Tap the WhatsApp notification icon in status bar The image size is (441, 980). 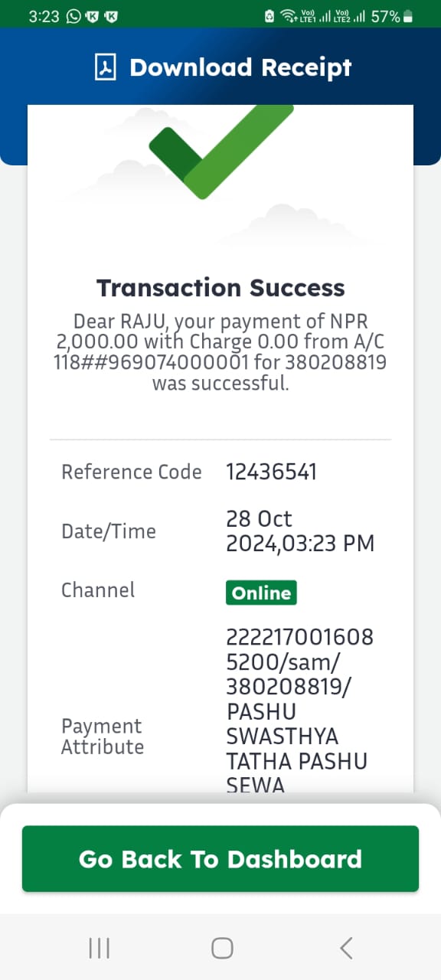pos(73,16)
